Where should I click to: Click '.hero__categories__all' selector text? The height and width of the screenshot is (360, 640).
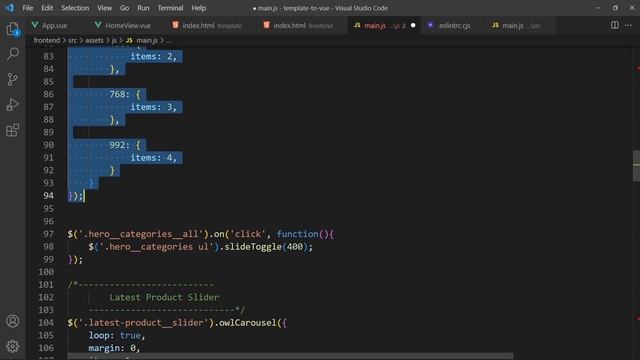click(141, 234)
